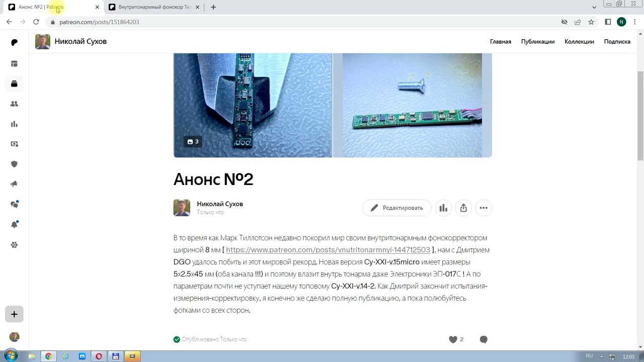This screenshot has width=644, height=362.
Task: Open the audience members icon in sidebar
Action: [14, 104]
